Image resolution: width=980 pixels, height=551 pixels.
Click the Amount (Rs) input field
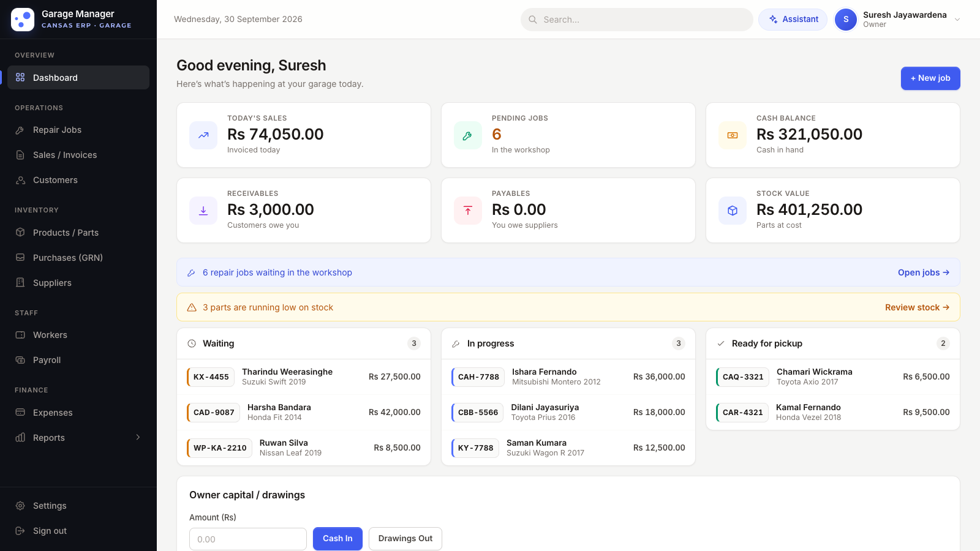click(248, 539)
